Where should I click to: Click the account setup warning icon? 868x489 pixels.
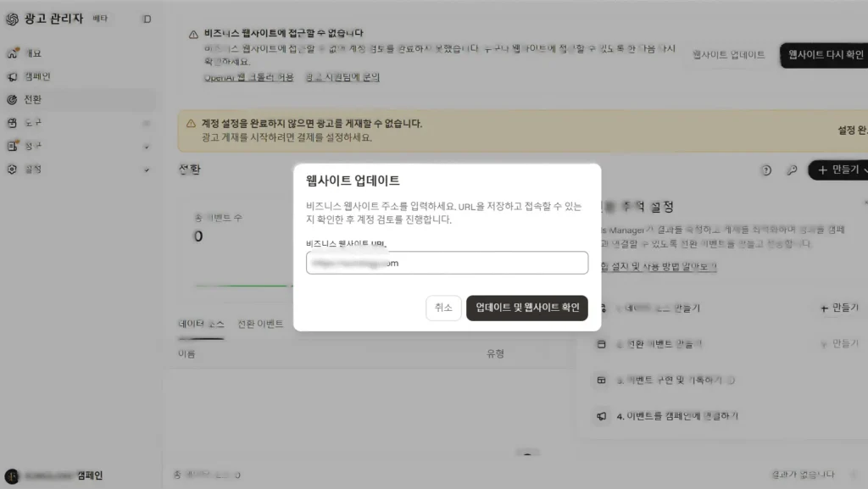(191, 124)
